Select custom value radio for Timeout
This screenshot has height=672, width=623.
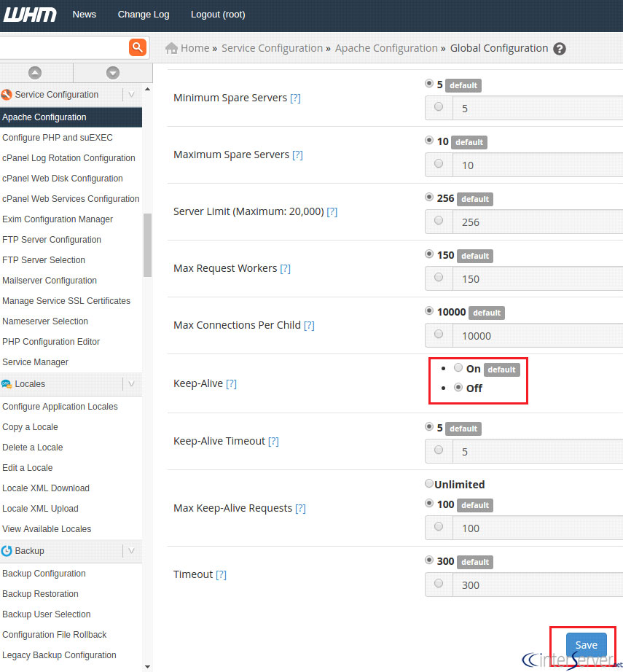point(439,583)
